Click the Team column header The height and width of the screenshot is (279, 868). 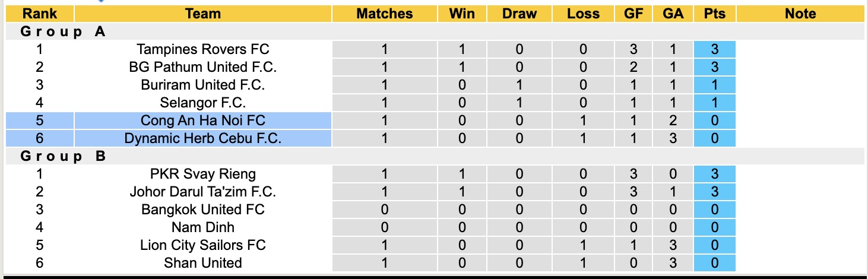coord(202,14)
